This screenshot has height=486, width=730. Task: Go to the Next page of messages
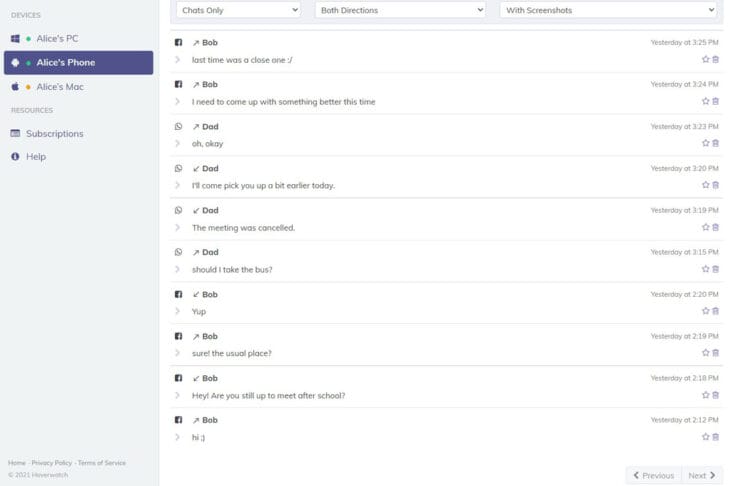tap(702, 475)
